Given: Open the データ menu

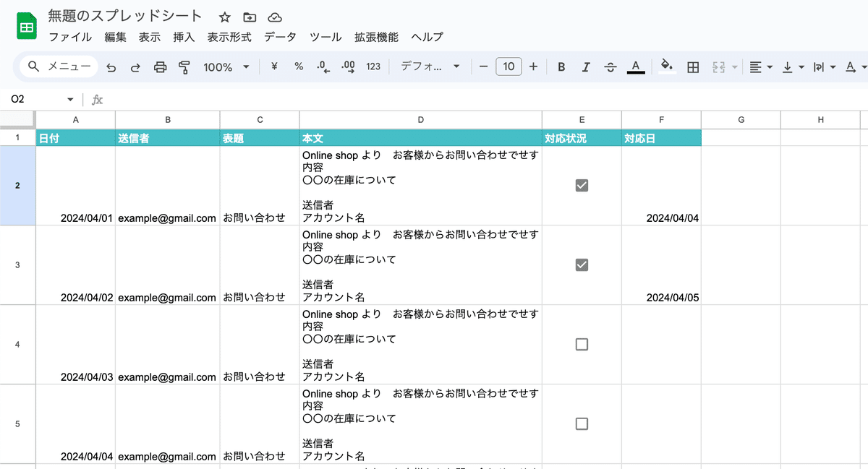Looking at the screenshot, I should coord(280,37).
